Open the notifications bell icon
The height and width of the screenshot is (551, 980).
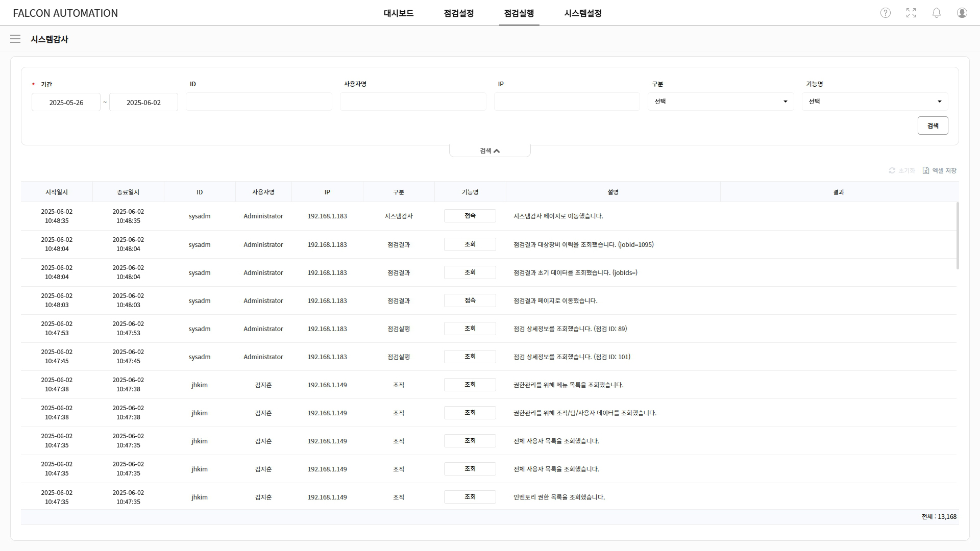(x=937, y=13)
